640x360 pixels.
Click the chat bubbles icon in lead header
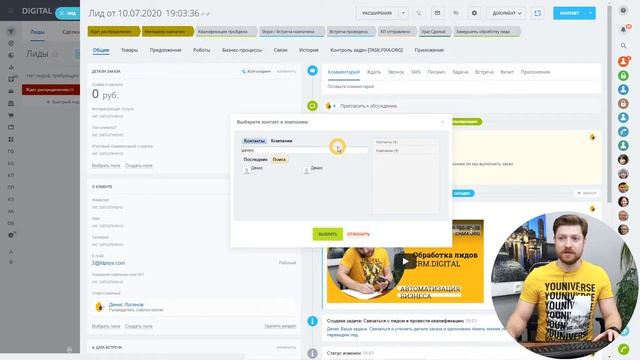tap(456, 13)
